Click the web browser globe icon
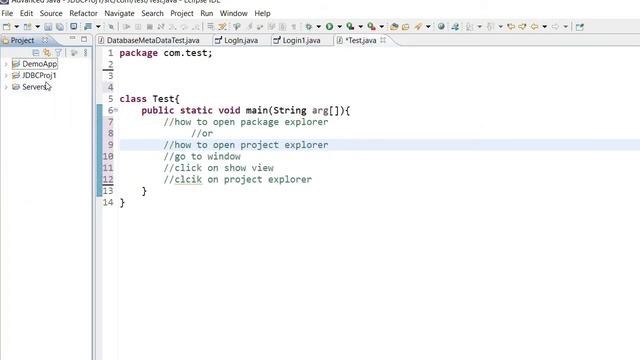 pyautogui.click(x=441, y=27)
